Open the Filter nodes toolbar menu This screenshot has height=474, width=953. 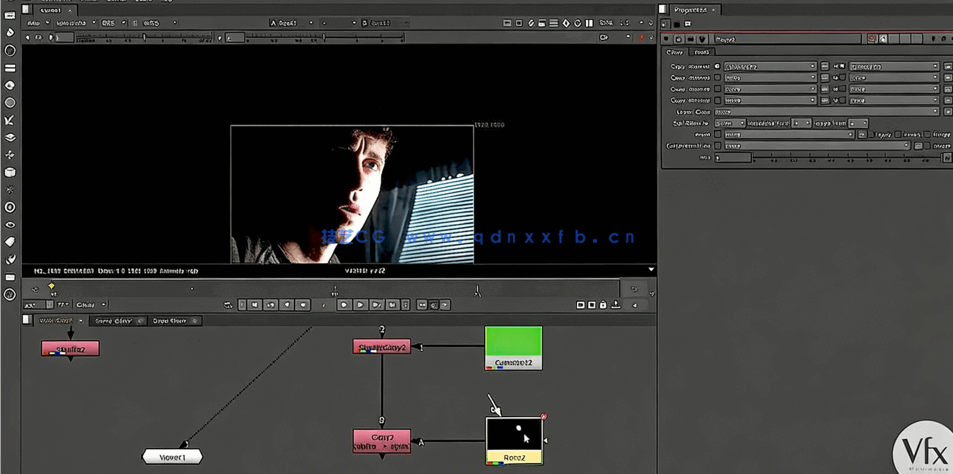point(10,103)
